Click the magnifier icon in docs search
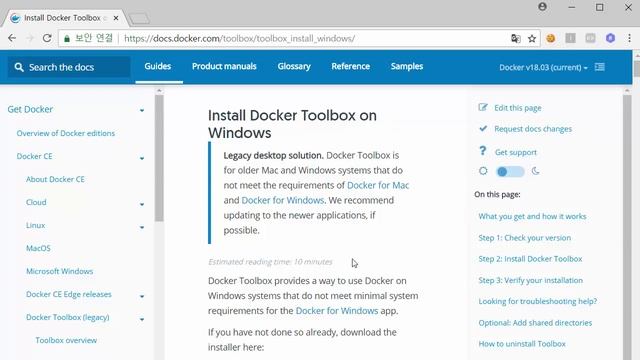Screen dimensions: 640x360 pos(19,67)
